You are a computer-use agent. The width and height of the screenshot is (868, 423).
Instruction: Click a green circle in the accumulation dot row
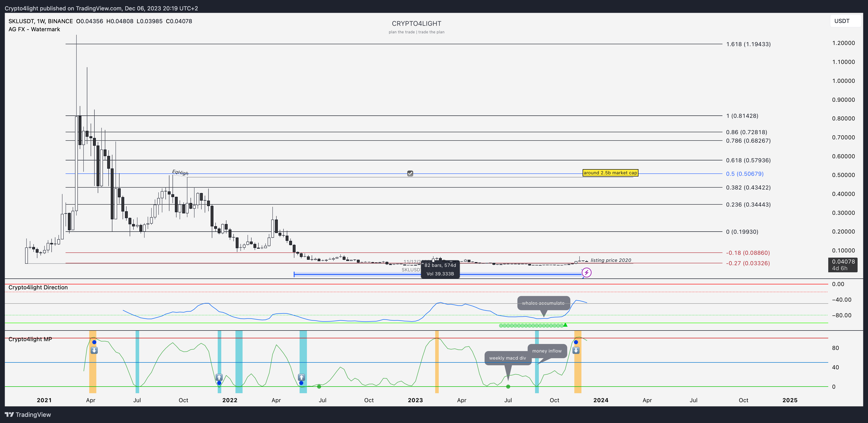point(526,325)
